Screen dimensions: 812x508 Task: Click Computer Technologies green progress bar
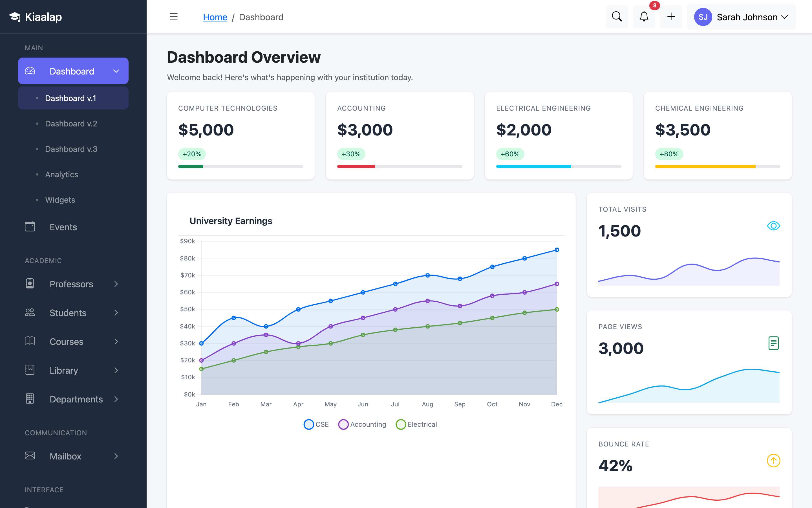tap(191, 167)
